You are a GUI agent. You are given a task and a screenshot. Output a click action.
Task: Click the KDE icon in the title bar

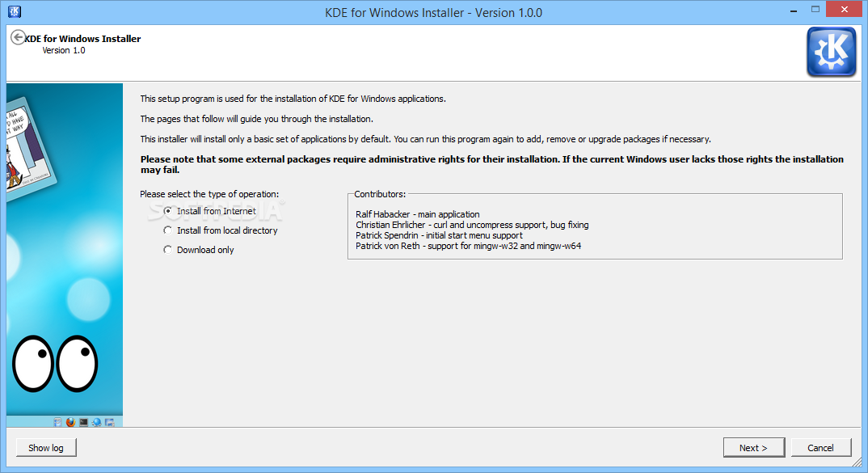point(14,12)
